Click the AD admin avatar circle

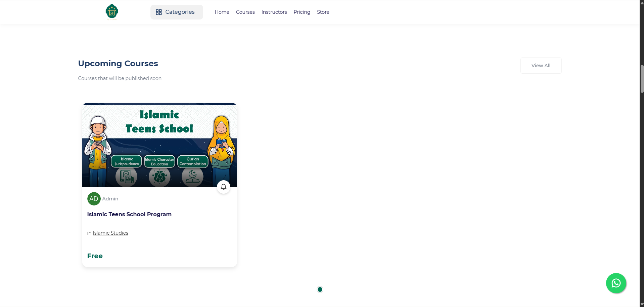click(93, 198)
